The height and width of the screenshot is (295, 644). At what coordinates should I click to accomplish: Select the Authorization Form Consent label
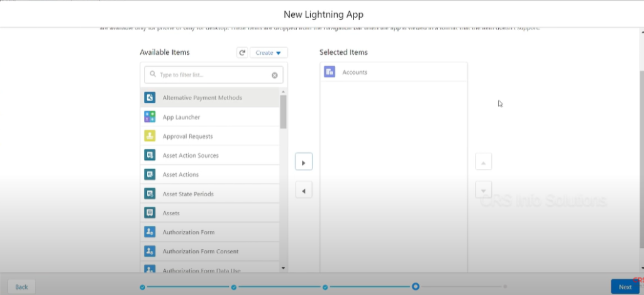click(201, 251)
